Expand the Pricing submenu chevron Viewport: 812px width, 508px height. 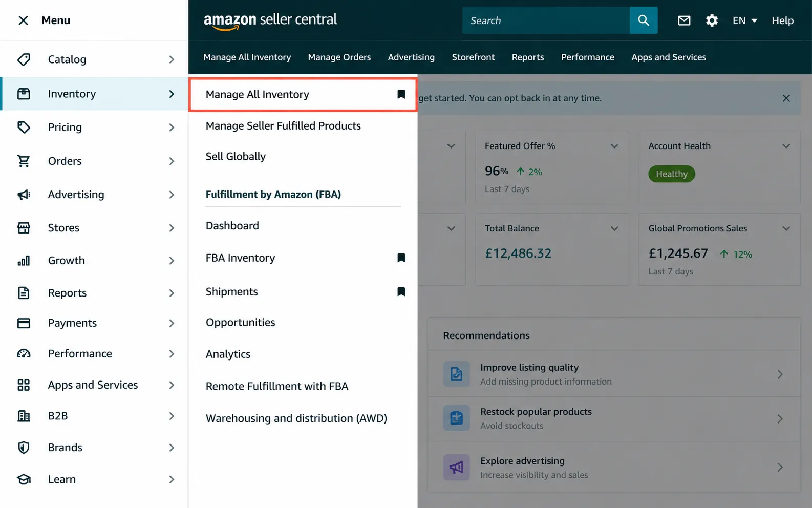172,128
